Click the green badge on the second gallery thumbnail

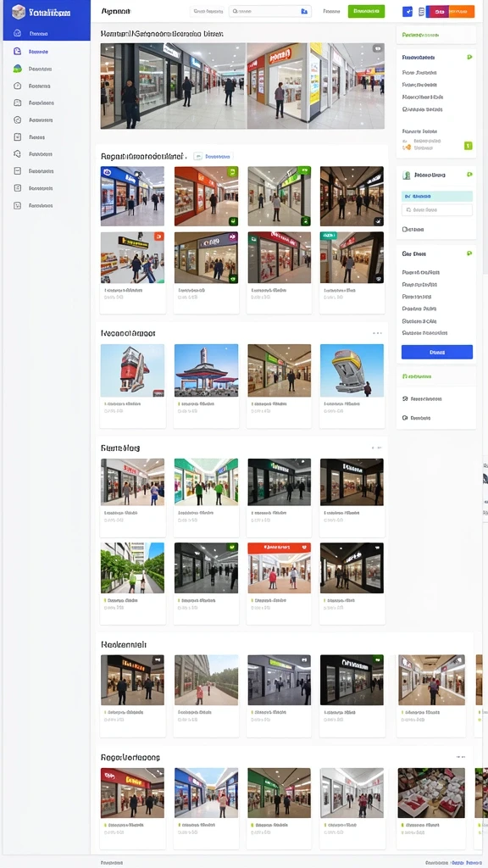[x=232, y=171]
